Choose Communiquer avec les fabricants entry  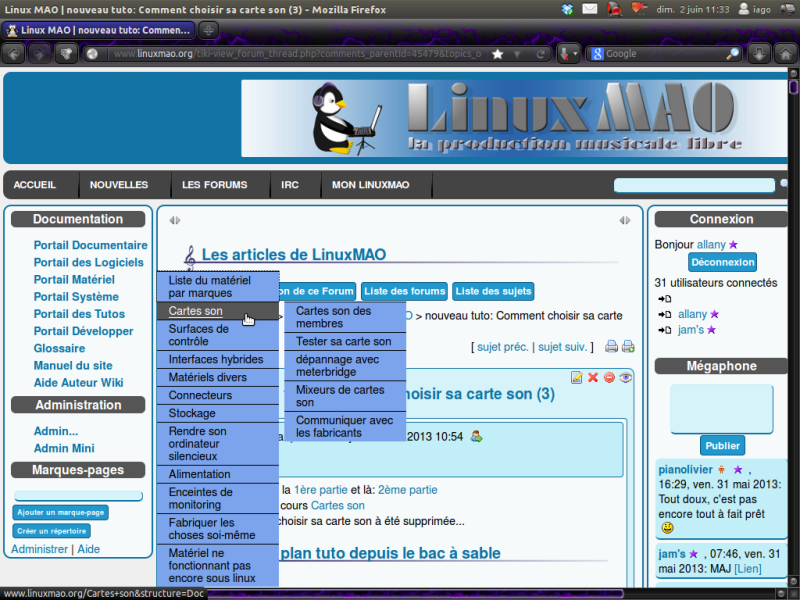[x=345, y=427]
